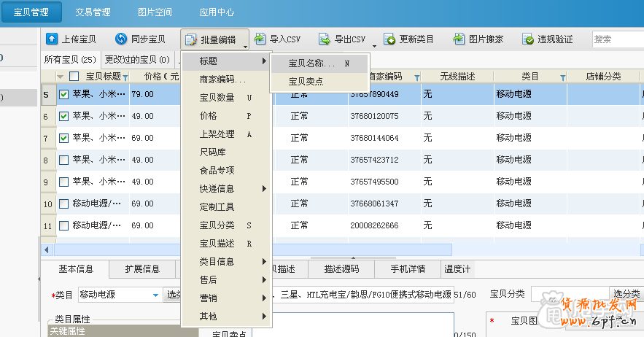Click the filter icon in 商家编码 column
Image resolution: width=644 pixels, height=337 pixels.
417,77
